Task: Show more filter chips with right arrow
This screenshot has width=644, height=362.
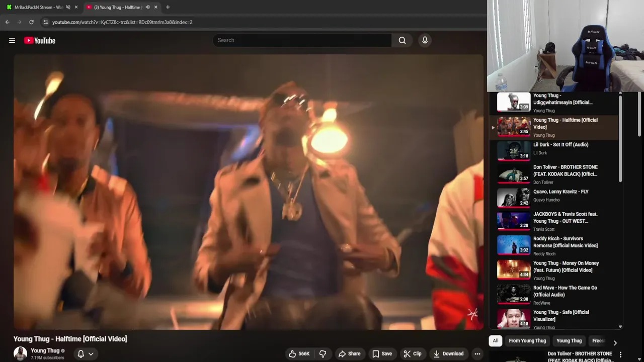Action: (x=615, y=342)
